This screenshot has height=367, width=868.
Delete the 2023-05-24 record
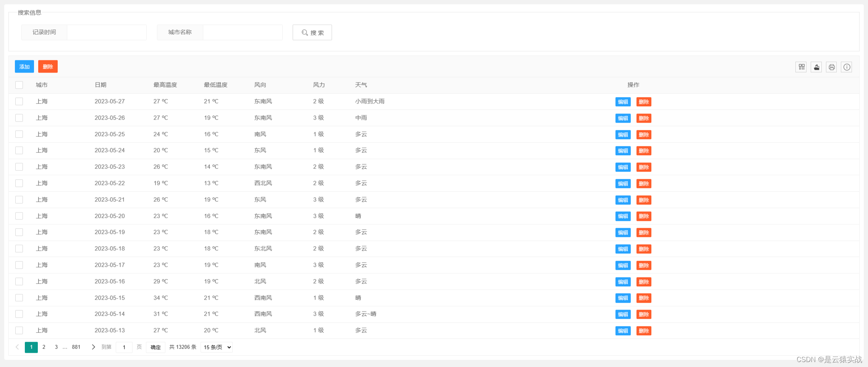point(644,151)
